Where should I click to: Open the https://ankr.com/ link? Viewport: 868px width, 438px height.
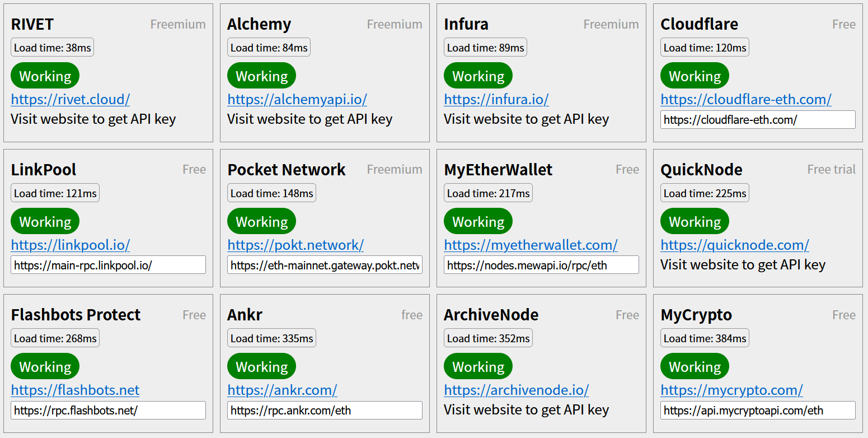tap(283, 390)
